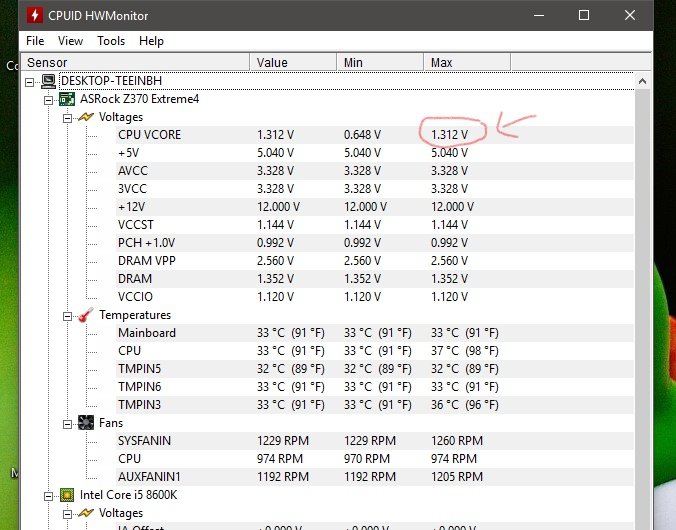Click DRAM VPP value 2.560 V
Viewport: 676px width, 530px height.
(275, 261)
